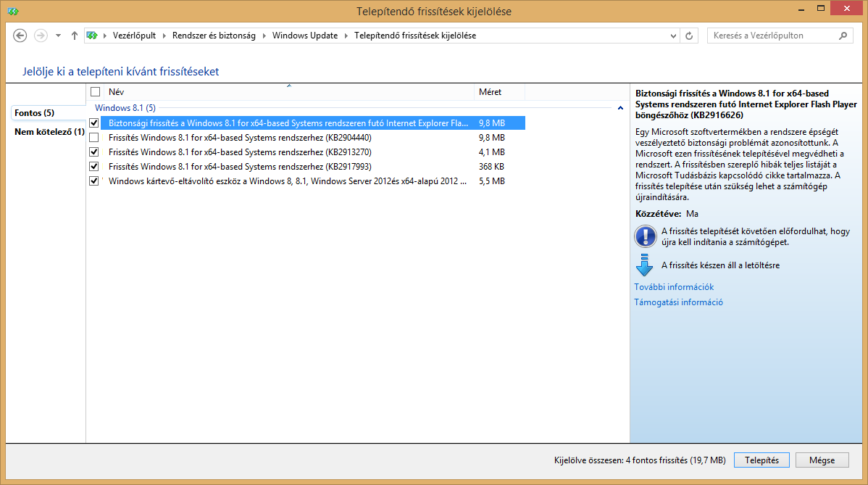868x485 pixels.
Task: Expand the address bar history dropdown
Action: [673, 36]
